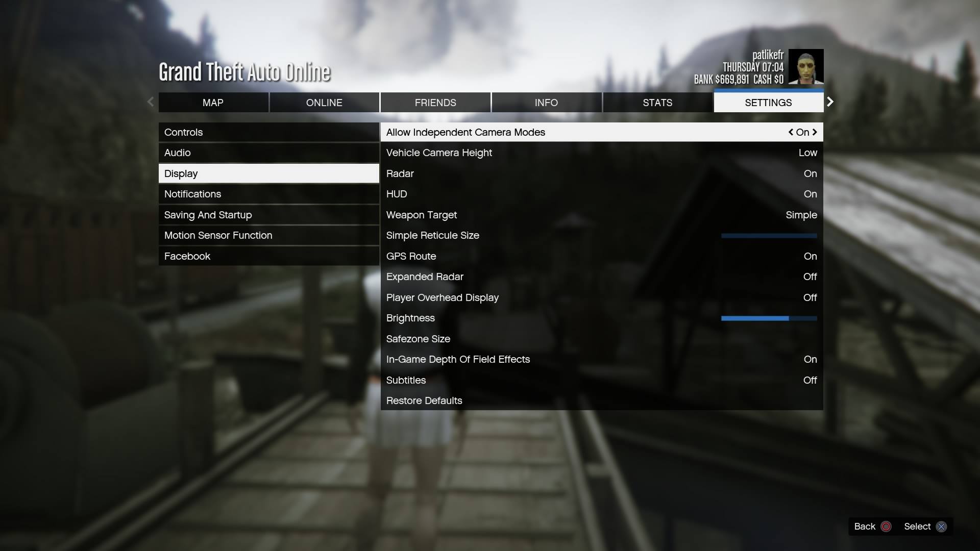980x551 pixels.
Task: Click the Back button
Action: pos(872,526)
